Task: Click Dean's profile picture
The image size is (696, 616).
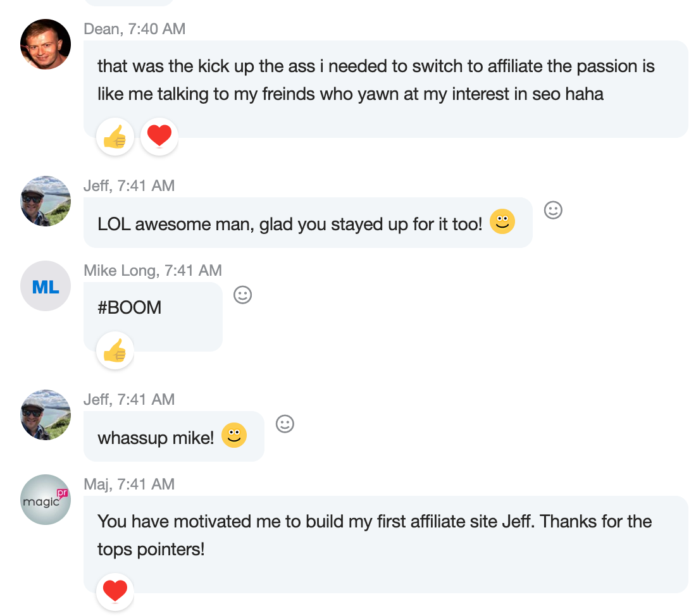Action: [x=46, y=44]
